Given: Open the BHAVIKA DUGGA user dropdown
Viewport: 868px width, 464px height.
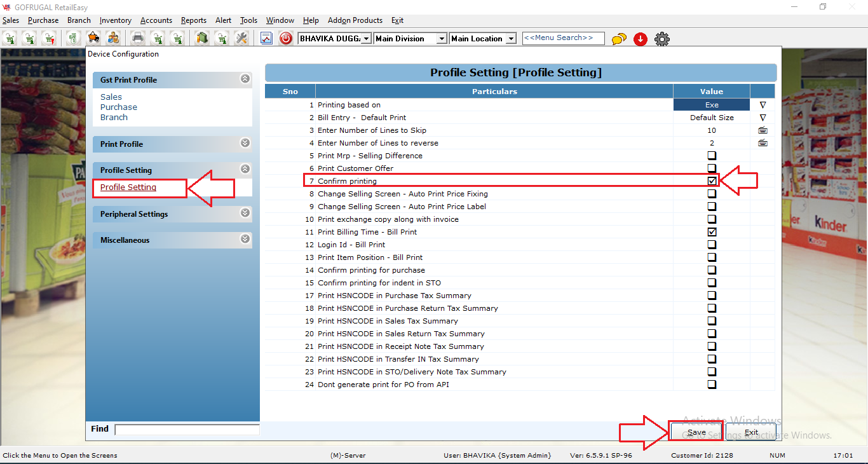Looking at the screenshot, I should 366,39.
